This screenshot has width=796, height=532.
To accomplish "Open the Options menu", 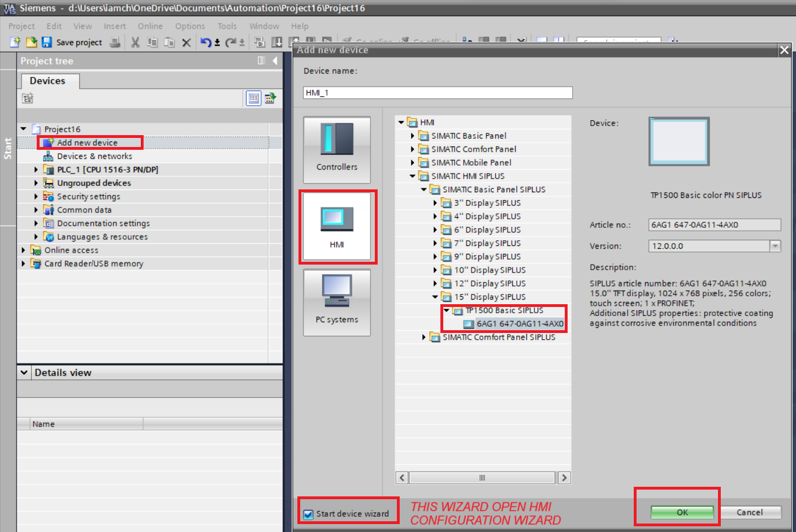I will tap(190, 26).
